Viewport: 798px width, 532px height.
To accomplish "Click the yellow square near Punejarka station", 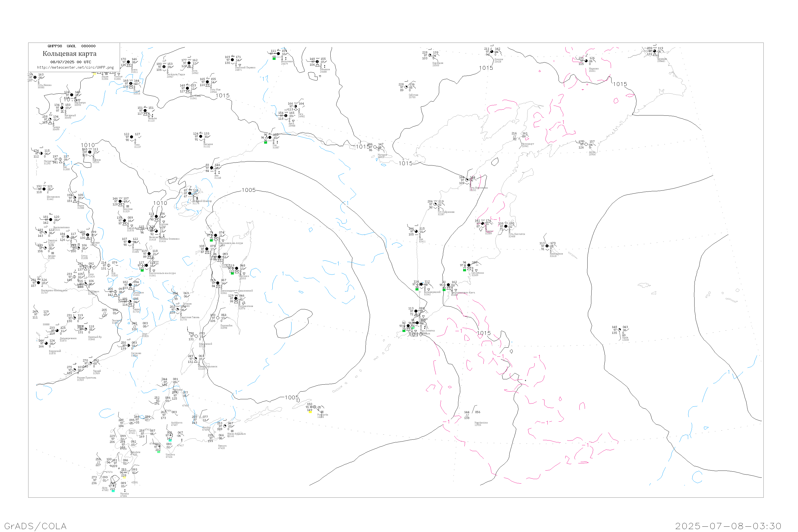I will 310,412.
